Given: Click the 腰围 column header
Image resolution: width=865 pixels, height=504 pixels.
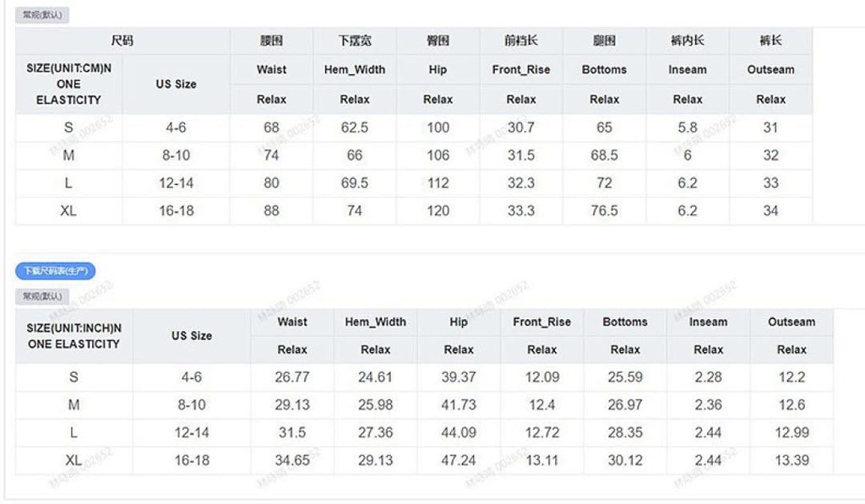Looking at the screenshot, I should point(271,41).
